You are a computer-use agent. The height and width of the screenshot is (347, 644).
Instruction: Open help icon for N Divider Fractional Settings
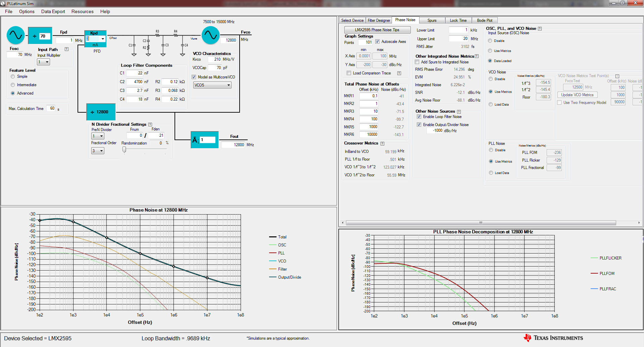coord(150,124)
